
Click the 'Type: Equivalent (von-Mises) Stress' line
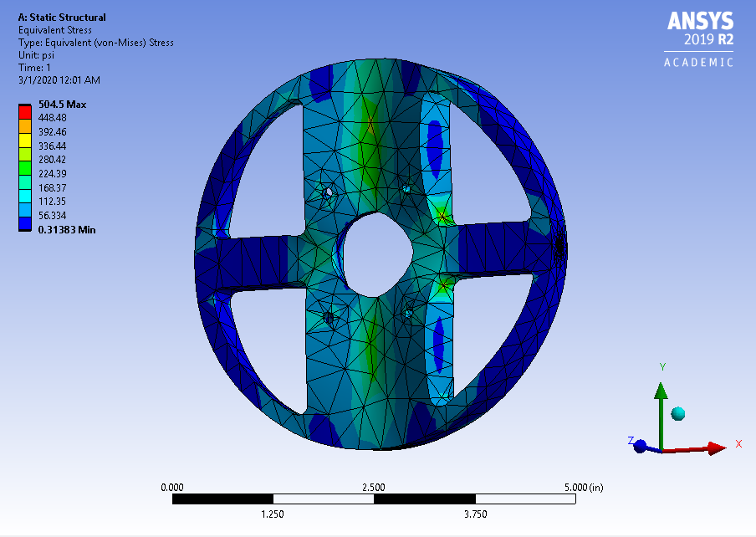coord(96,43)
